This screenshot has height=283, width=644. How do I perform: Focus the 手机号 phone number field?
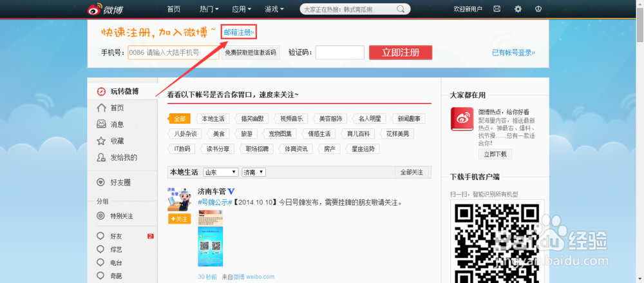(173, 52)
